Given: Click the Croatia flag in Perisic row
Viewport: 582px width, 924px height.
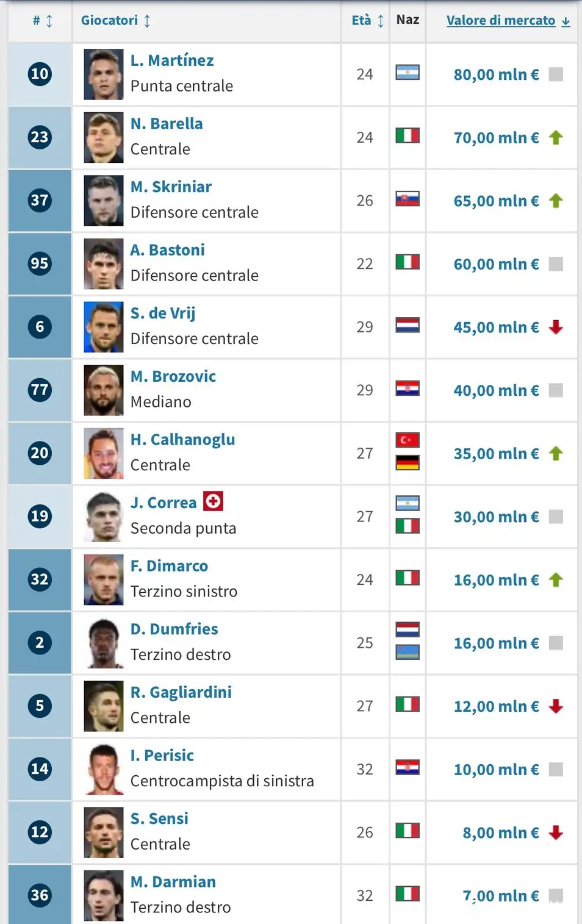Looking at the screenshot, I should point(407,767).
